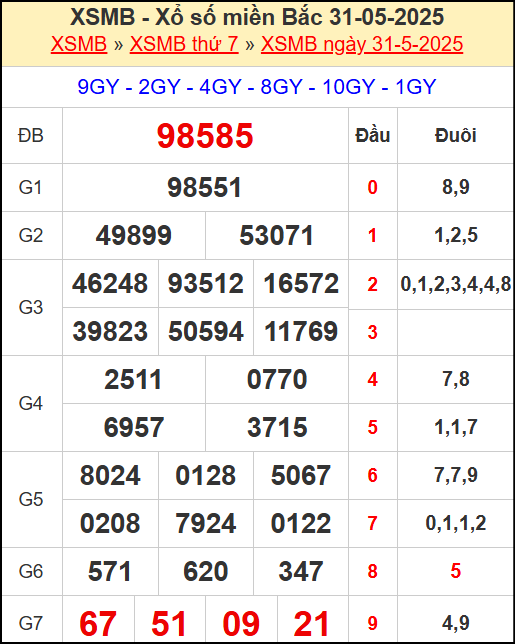Select the red G7 number 67
Image resolution: width=515 pixels, height=644 pixels.
coord(98,624)
